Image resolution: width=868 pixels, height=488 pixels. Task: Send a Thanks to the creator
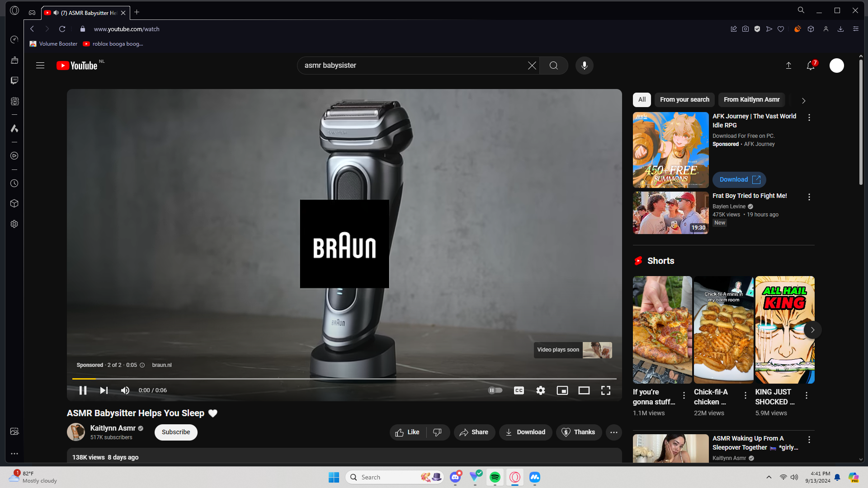pyautogui.click(x=579, y=432)
